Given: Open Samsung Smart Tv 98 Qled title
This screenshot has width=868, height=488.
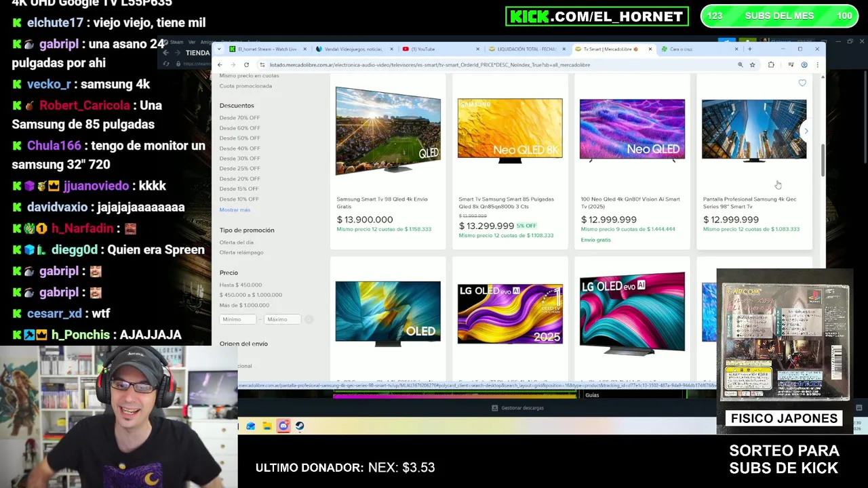Looking at the screenshot, I should click(382, 203).
